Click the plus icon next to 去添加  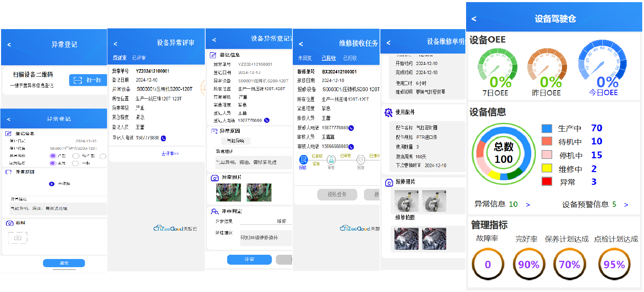point(52,184)
